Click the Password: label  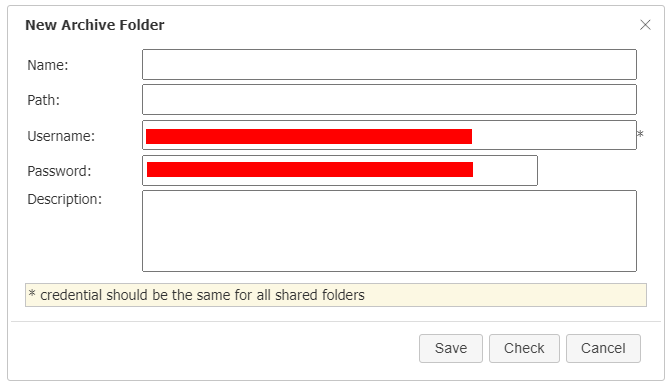tap(59, 171)
